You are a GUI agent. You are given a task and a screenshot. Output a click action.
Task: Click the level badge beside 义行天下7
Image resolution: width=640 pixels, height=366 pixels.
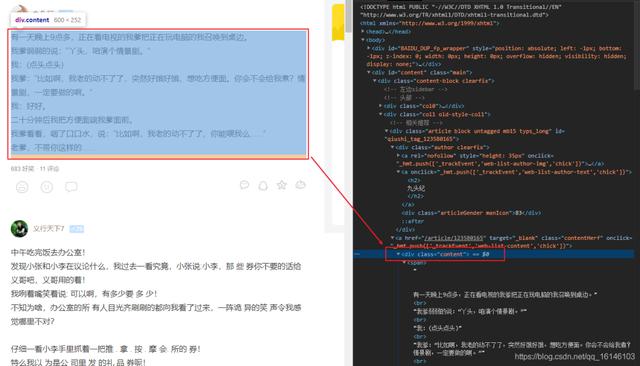point(76,229)
